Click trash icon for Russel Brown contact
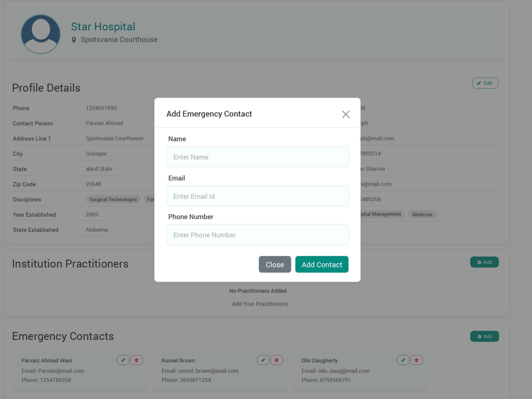Screen dimensions: 532x399 277,360
